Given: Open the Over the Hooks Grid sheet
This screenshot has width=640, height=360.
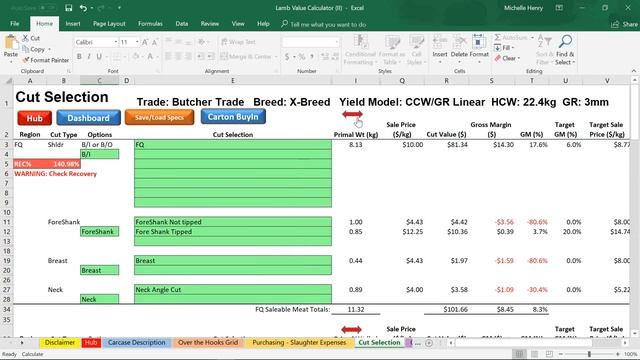Looking at the screenshot, I should 208,342.
